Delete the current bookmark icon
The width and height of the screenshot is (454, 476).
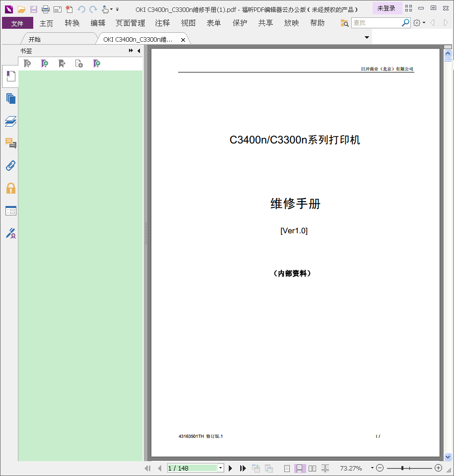[27, 64]
